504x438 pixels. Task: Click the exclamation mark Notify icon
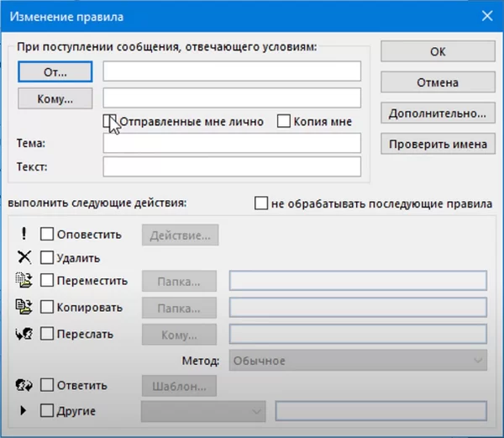[x=24, y=235]
